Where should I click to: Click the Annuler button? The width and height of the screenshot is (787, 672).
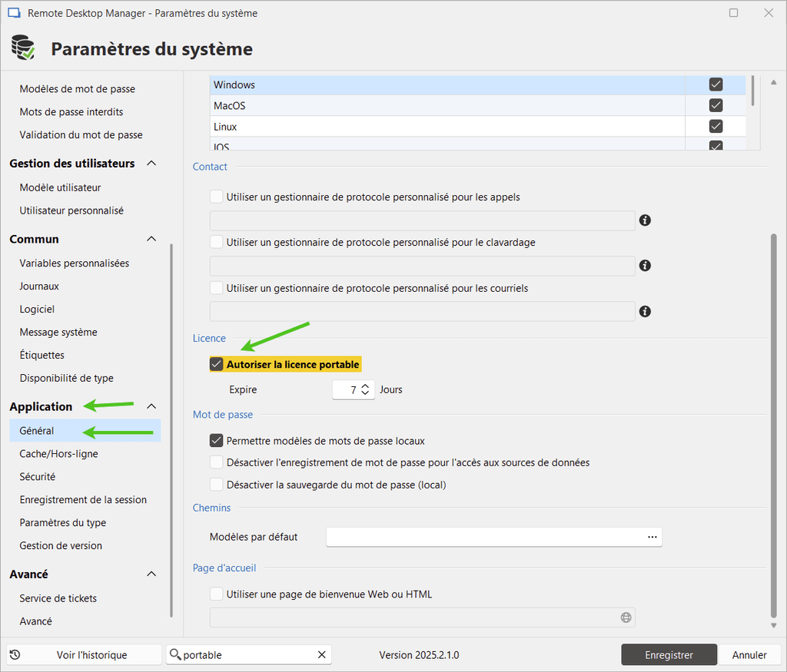pyautogui.click(x=749, y=655)
